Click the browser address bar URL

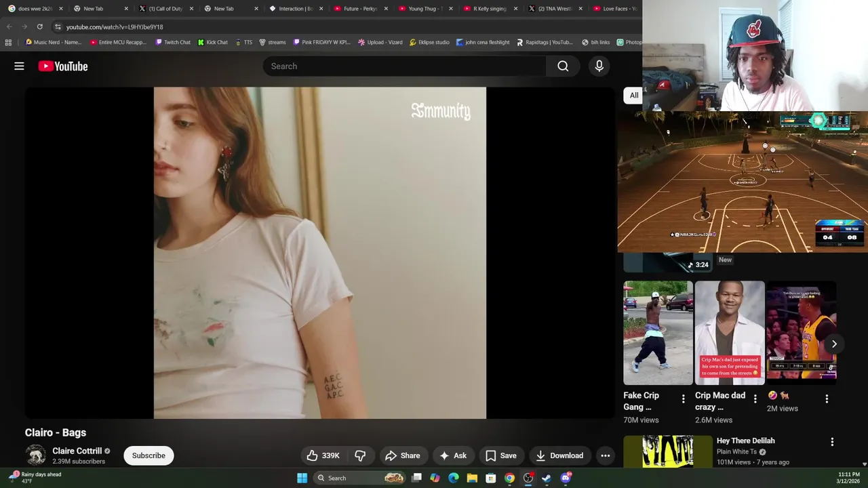coord(115,26)
